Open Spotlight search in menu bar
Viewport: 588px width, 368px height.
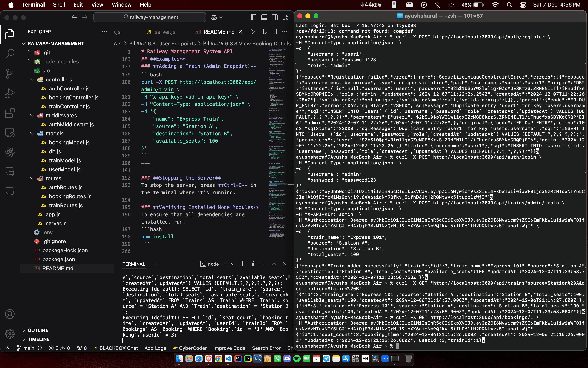pyautogui.click(x=509, y=5)
